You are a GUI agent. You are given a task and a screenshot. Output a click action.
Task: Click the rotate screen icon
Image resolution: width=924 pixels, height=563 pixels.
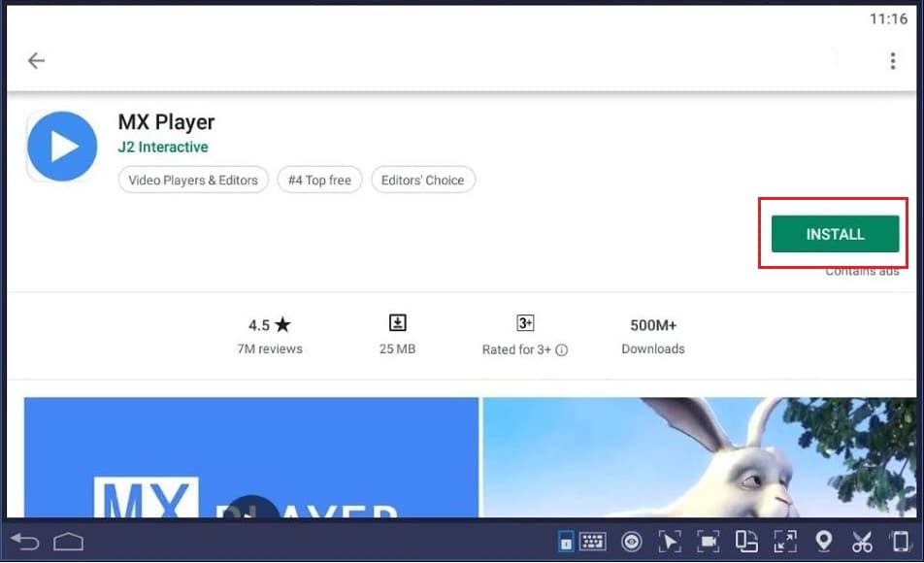pos(746,542)
